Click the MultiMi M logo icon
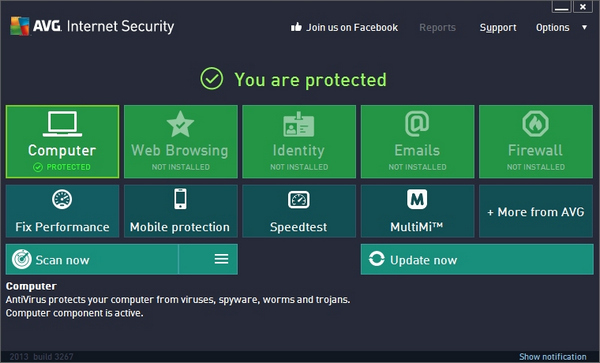The width and height of the screenshot is (600, 363). (417, 199)
